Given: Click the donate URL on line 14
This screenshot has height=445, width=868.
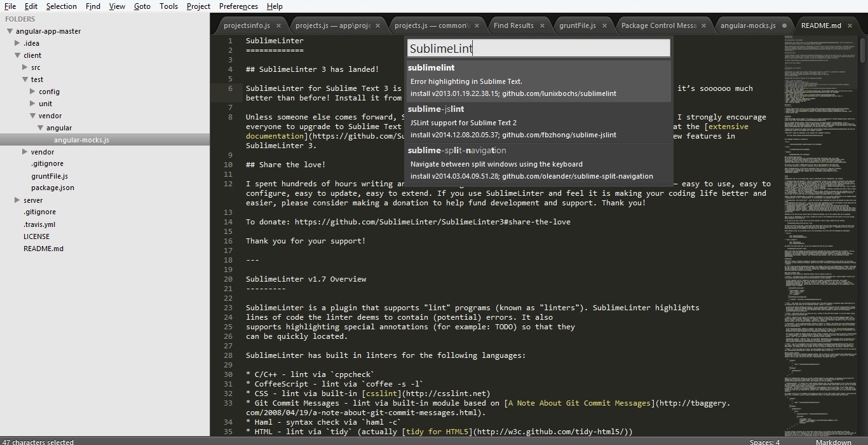Looking at the screenshot, I should point(432,222).
